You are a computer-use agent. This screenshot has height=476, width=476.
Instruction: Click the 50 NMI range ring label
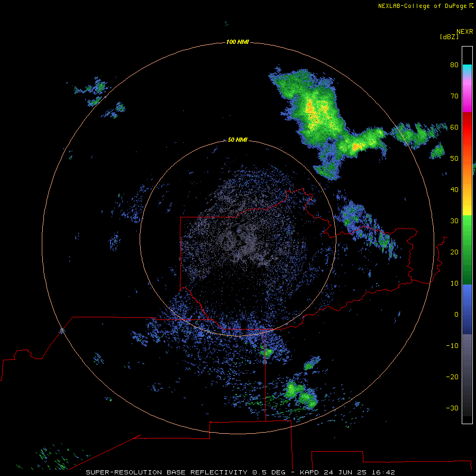[x=237, y=140]
